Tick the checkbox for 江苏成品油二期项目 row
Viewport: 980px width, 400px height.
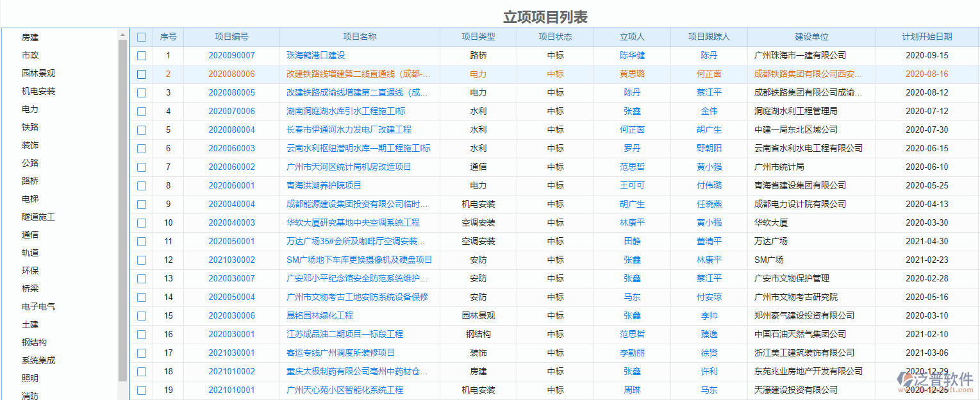142,334
